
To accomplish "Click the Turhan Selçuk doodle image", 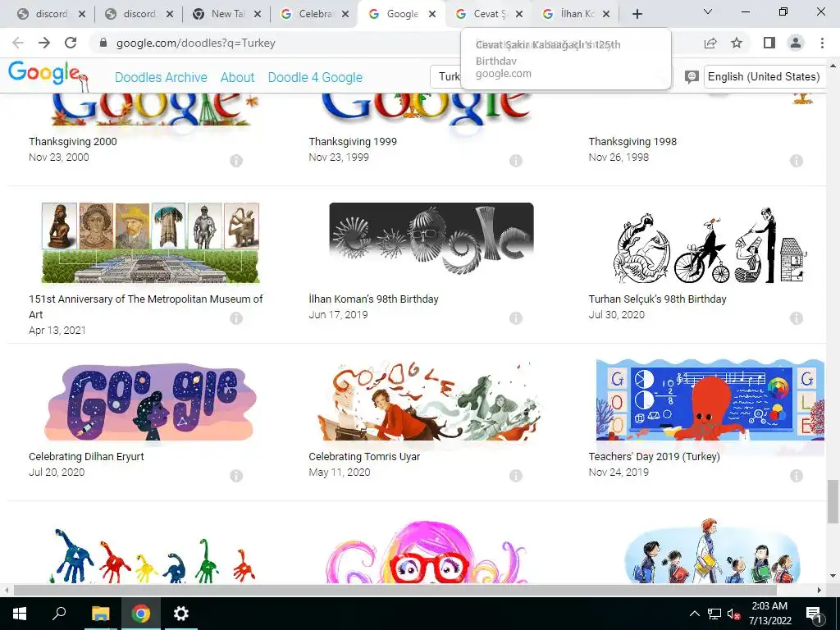I will [709, 246].
